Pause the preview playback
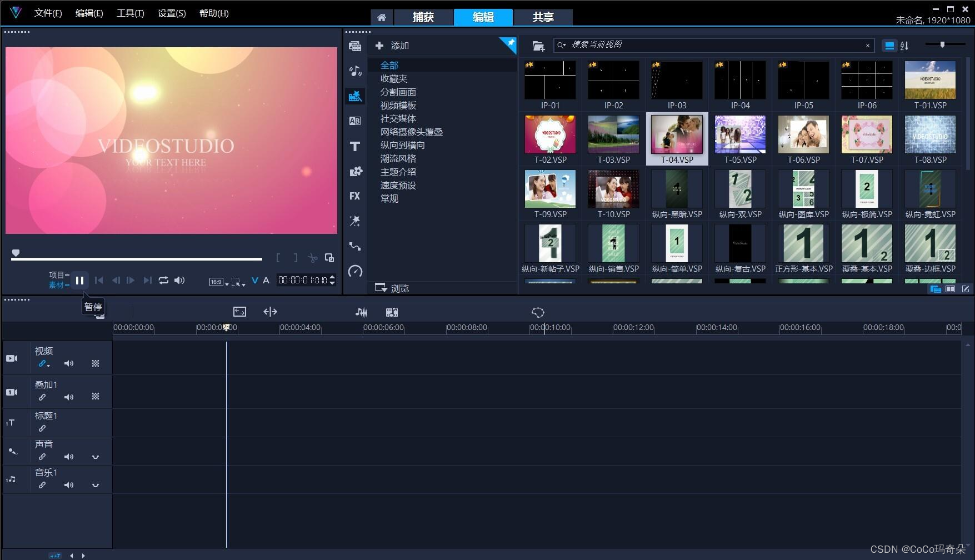 pyautogui.click(x=79, y=281)
